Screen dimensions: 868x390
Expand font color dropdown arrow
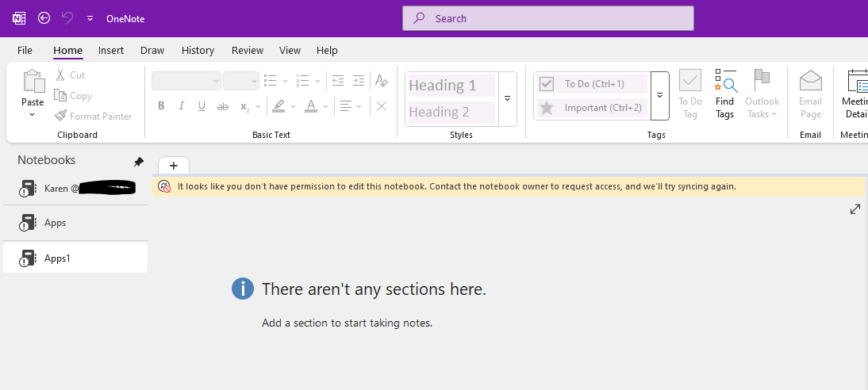point(325,106)
